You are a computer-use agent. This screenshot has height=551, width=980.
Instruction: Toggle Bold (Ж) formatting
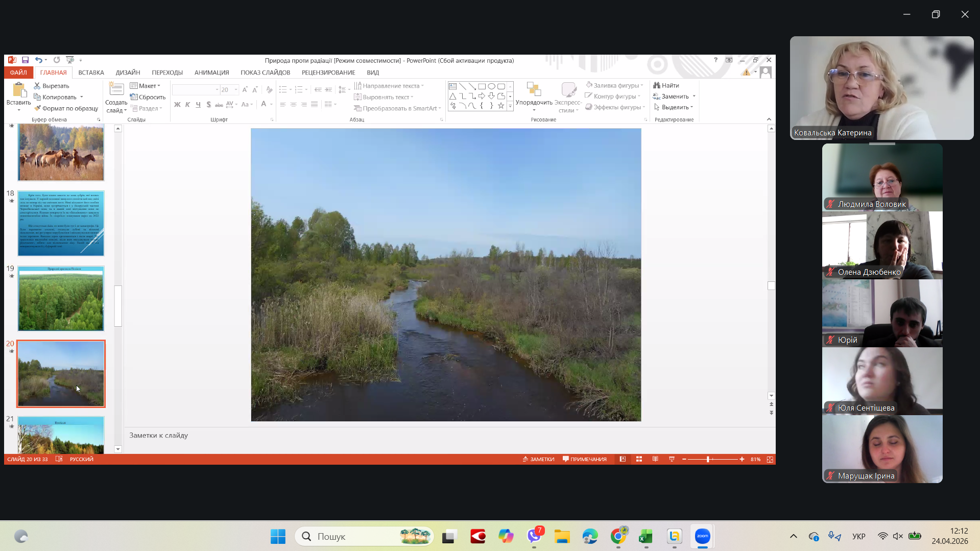point(177,105)
